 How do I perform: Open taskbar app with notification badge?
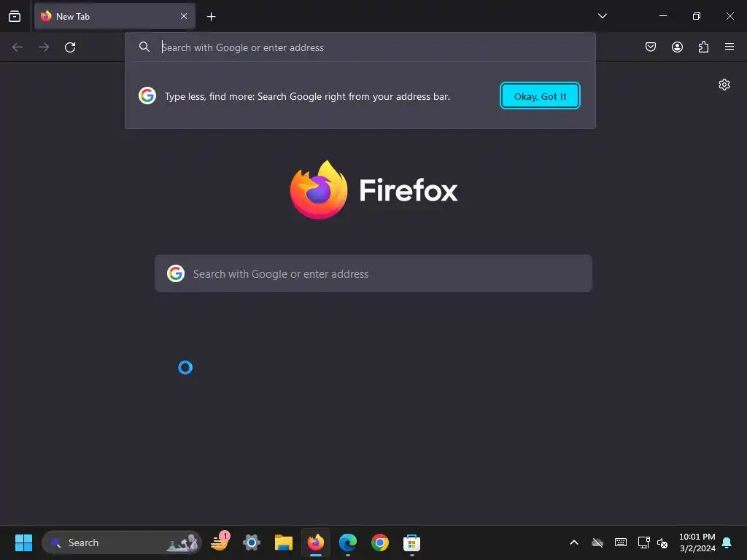220,542
